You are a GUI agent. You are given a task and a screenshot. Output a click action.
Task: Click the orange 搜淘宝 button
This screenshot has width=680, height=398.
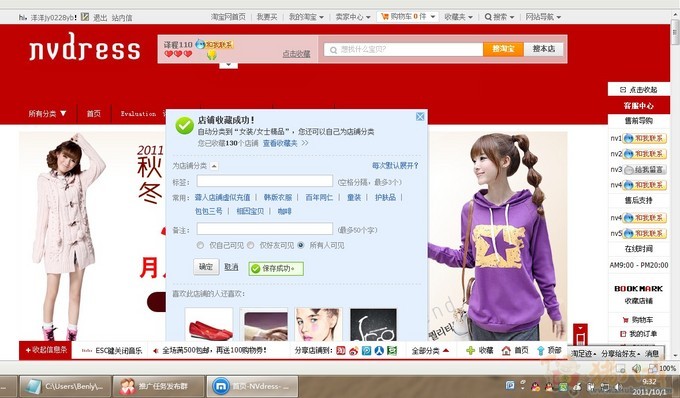[503, 49]
